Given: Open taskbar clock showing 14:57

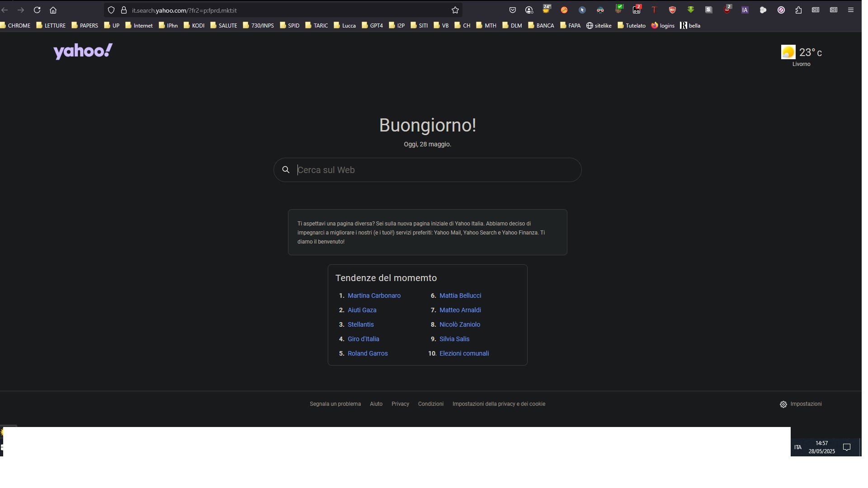Looking at the screenshot, I should click(821, 447).
